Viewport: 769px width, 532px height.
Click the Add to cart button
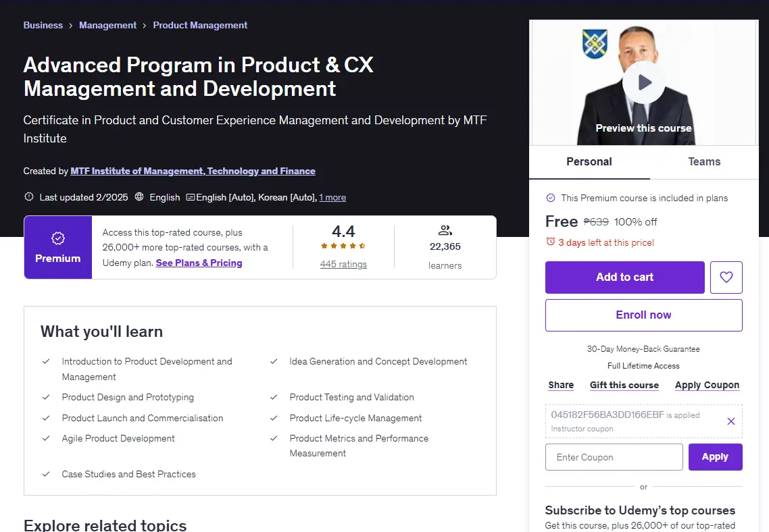pyautogui.click(x=625, y=277)
